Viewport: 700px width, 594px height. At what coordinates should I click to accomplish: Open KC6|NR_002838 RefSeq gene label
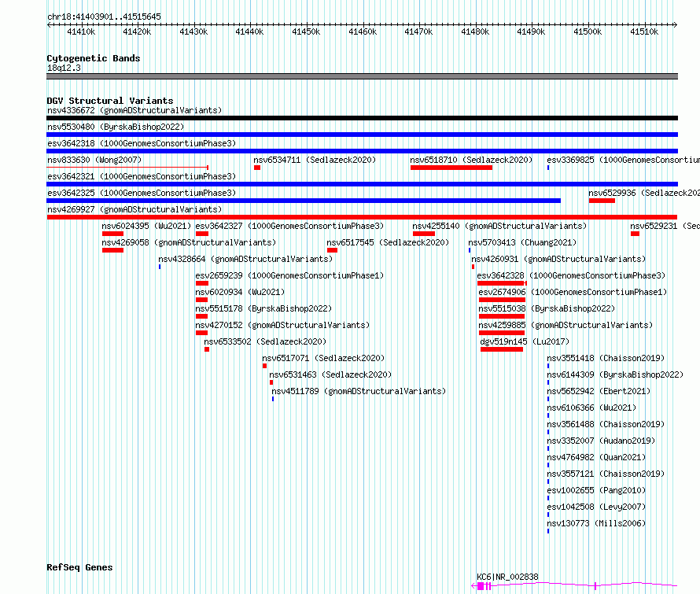tap(507, 577)
